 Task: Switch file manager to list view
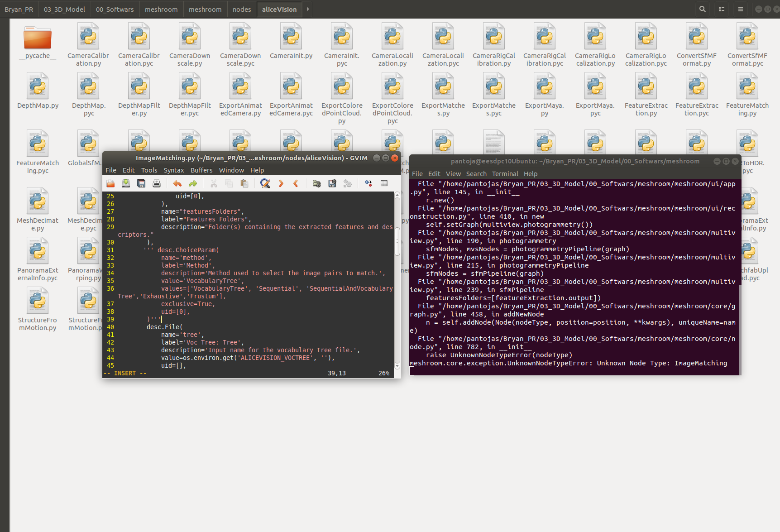[721, 9]
